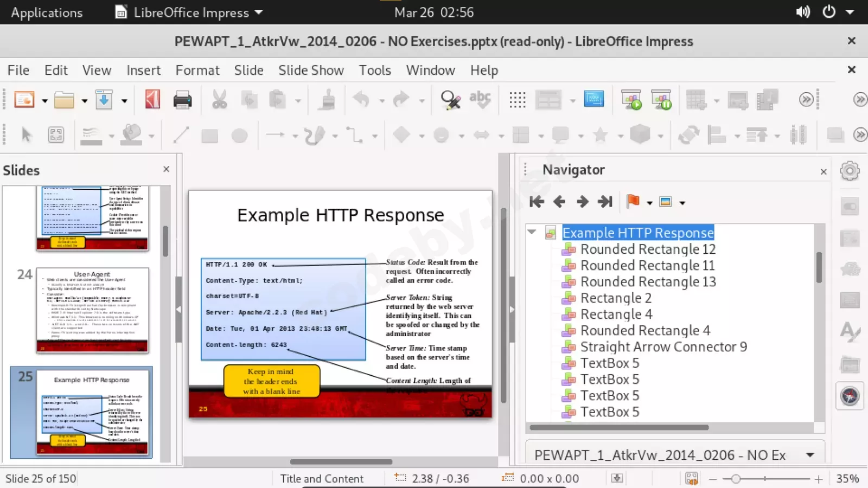868x488 pixels.
Task: Open the sidebar Gallery deck icon
Action: coord(850,364)
